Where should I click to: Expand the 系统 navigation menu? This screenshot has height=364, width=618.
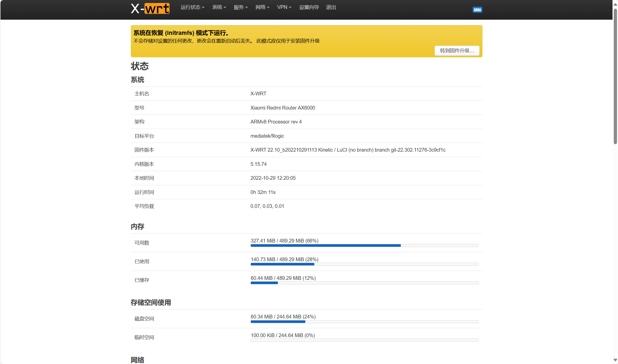click(x=219, y=7)
